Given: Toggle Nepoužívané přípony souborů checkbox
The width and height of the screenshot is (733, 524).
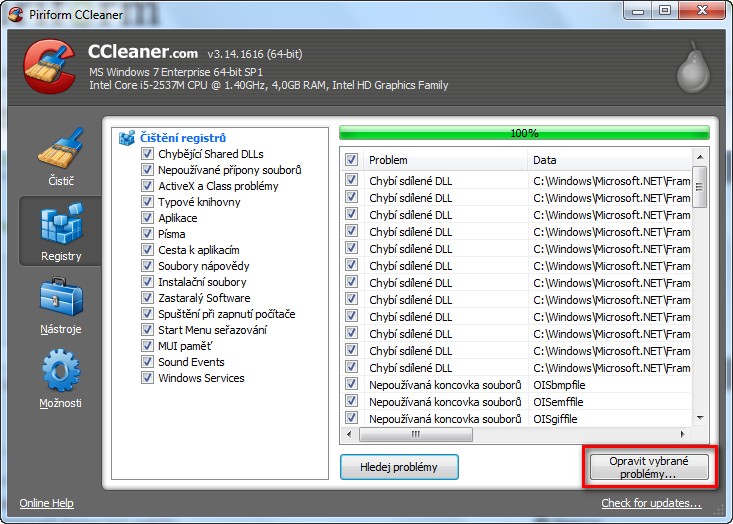Looking at the screenshot, I should (x=147, y=170).
